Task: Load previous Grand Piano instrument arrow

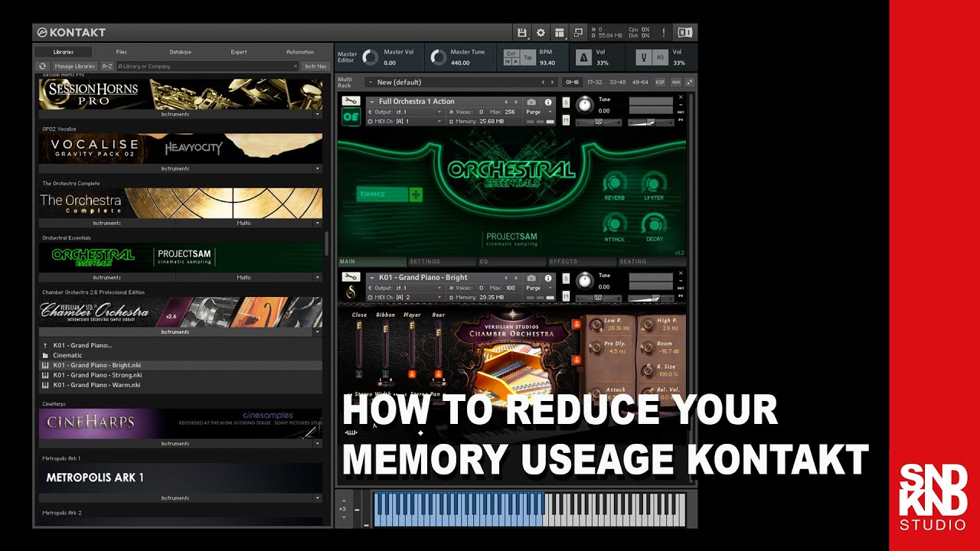Action: click(x=505, y=278)
